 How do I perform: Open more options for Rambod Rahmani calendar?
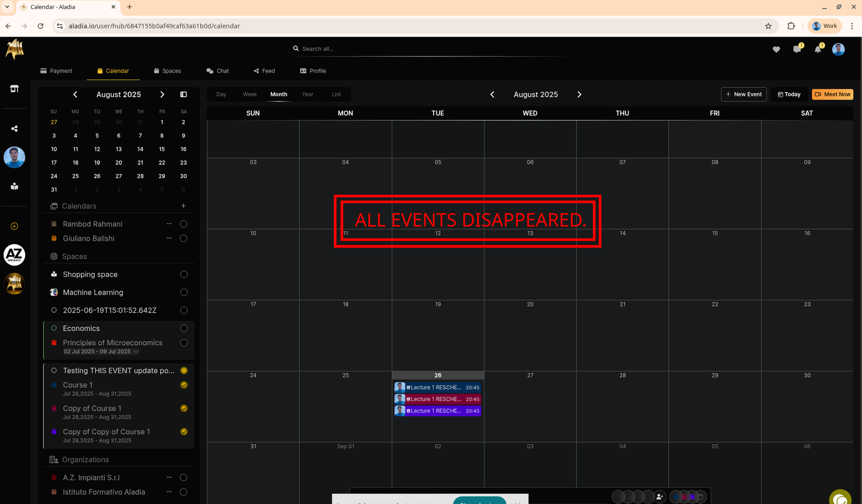(x=169, y=223)
